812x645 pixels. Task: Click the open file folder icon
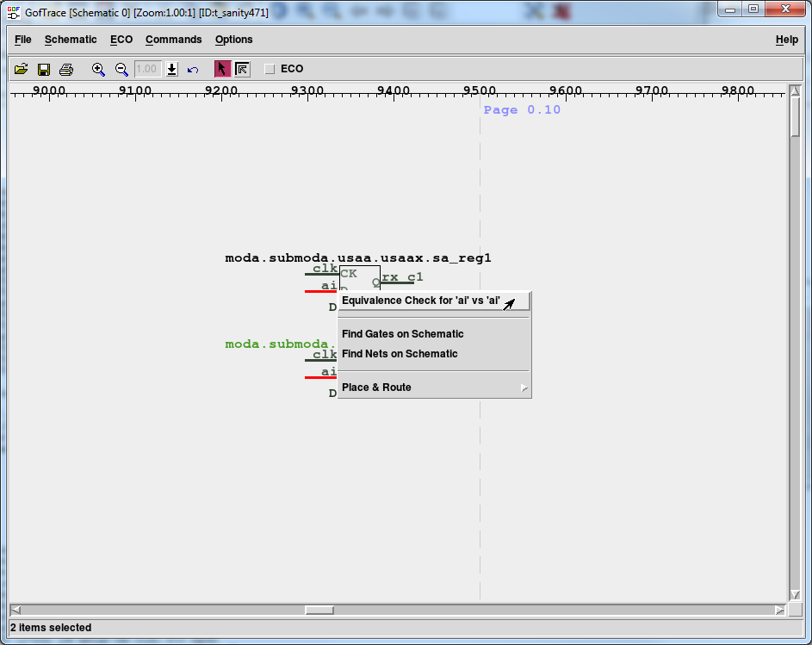click(x=22, y=69)
